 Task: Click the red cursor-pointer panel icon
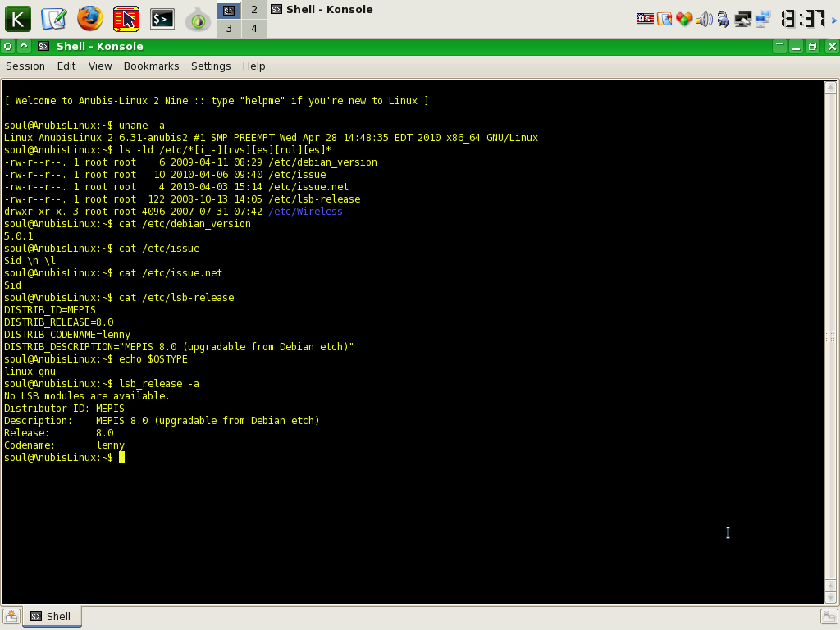pyautogui.click(x=126, y=20)
